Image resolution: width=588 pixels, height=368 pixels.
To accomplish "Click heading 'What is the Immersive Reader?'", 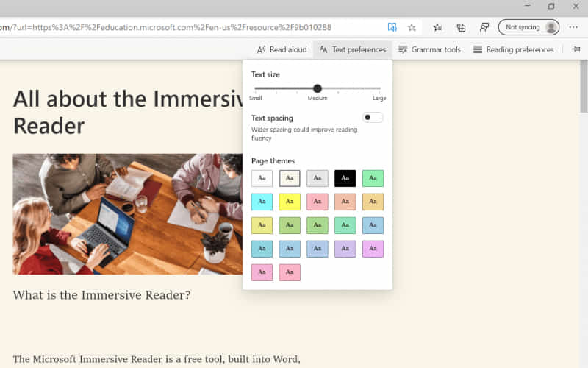I will pos(101,295).
